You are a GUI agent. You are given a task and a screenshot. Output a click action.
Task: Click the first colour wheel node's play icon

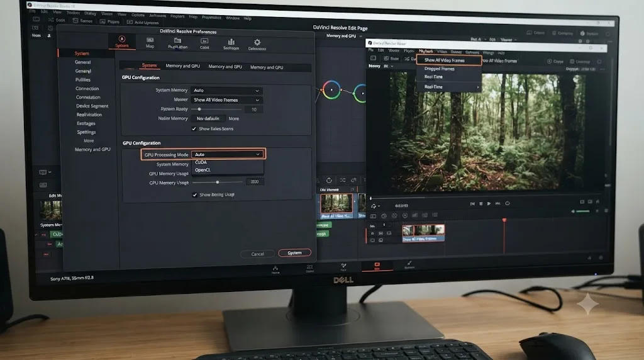tap(331, 89)
